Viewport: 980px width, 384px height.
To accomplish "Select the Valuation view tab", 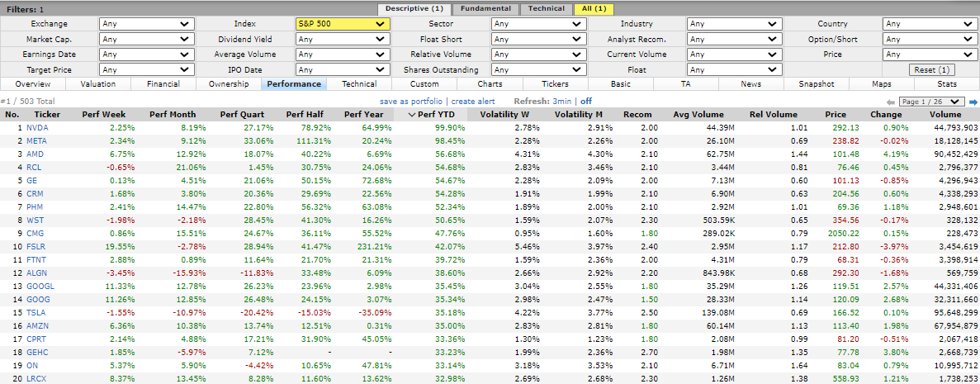I will [98, 83].
